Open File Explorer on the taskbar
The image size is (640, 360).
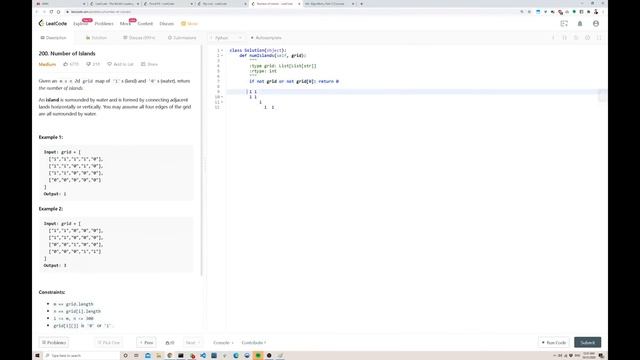click(159, 356)
